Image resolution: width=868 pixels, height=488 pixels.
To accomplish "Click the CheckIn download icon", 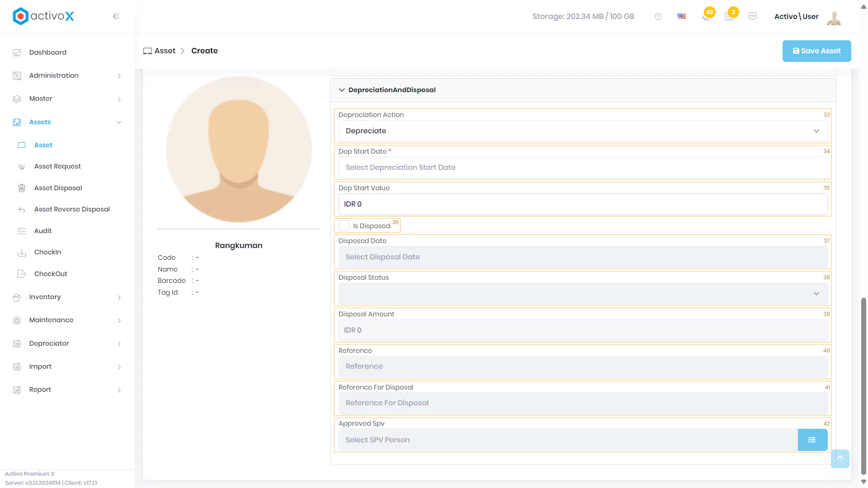I will 22,252.
